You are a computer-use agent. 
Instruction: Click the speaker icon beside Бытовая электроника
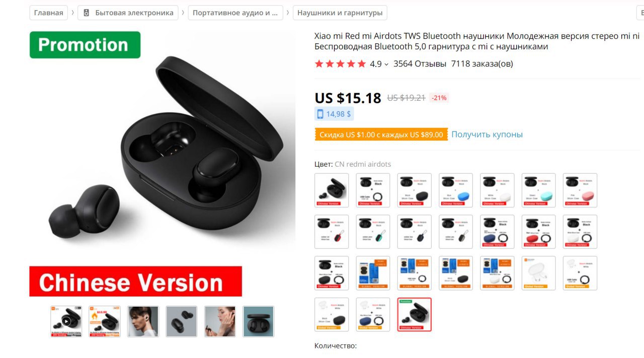87,13
